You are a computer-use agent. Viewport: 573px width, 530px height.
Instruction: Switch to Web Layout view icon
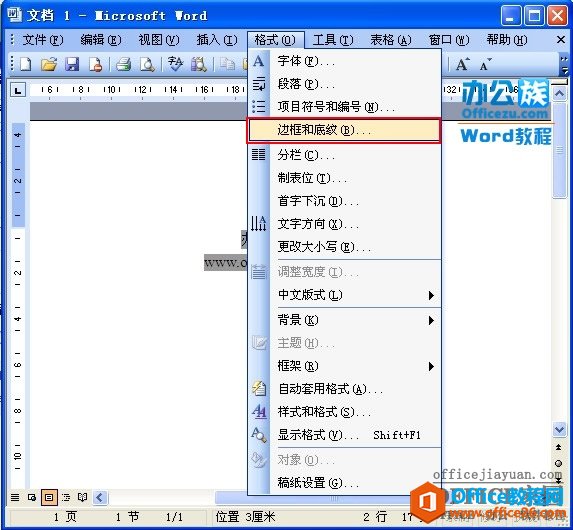click(x=32, y=497)
